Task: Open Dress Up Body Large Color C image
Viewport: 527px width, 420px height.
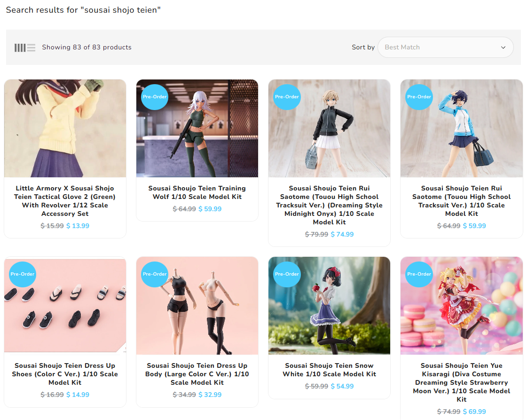Action: coord(197,306)
